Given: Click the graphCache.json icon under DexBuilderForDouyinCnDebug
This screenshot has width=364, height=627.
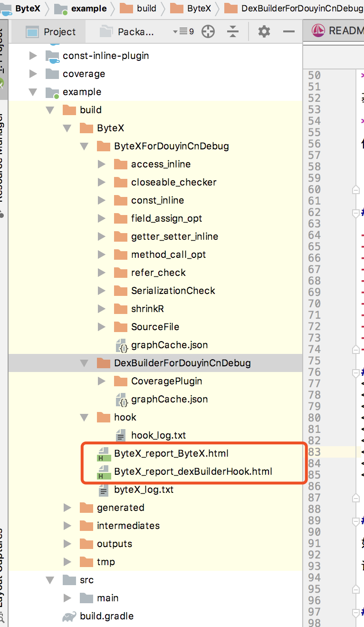Looking at the screenshot, I should pyautogui.click(x=122, y=400).
